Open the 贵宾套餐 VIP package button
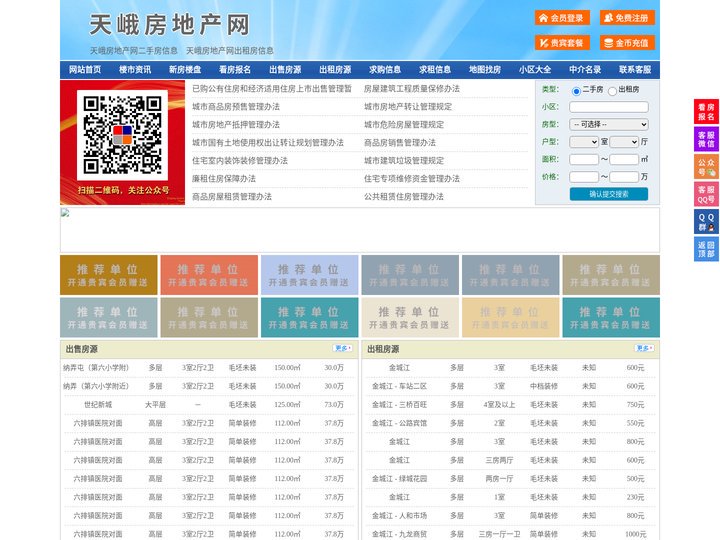The height and width of the screenshot is (540, 720). click(562, 43)
